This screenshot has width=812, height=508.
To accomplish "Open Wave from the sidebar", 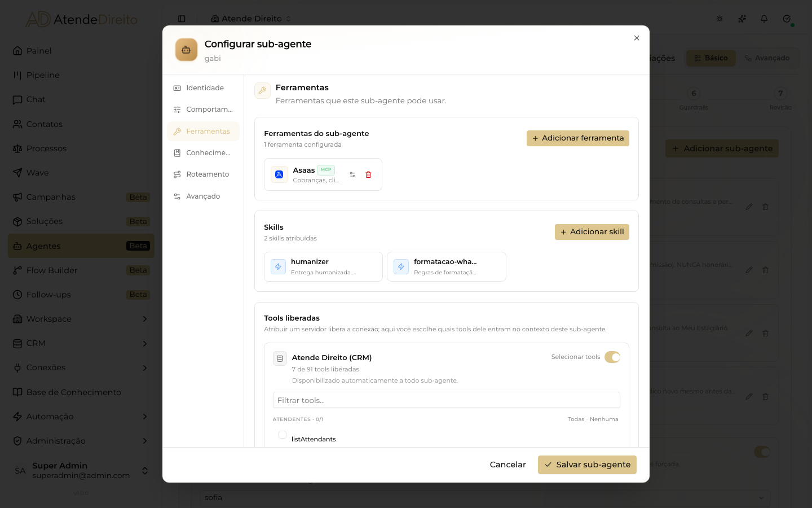I will pyautogui.click(x=81, y=173).
